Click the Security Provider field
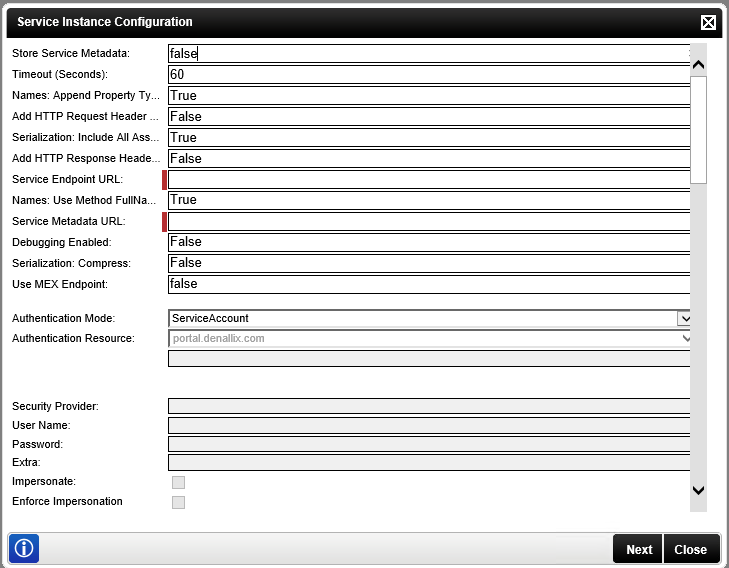 [x=429, y=406]
